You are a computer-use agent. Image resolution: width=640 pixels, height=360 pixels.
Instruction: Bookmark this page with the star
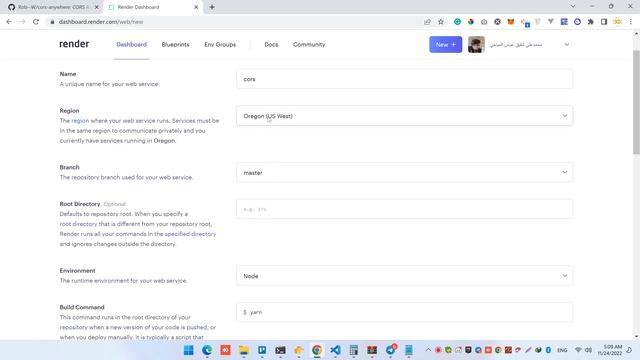(x=441, y=22)
